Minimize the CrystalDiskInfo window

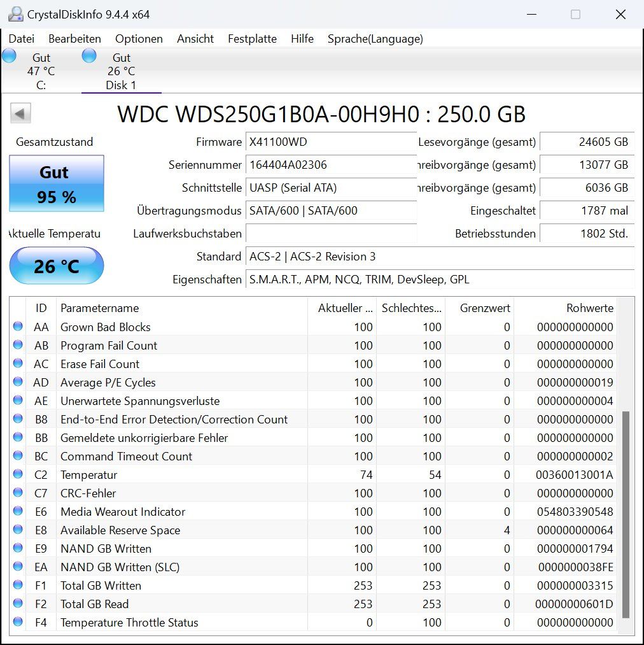point(532,15)
